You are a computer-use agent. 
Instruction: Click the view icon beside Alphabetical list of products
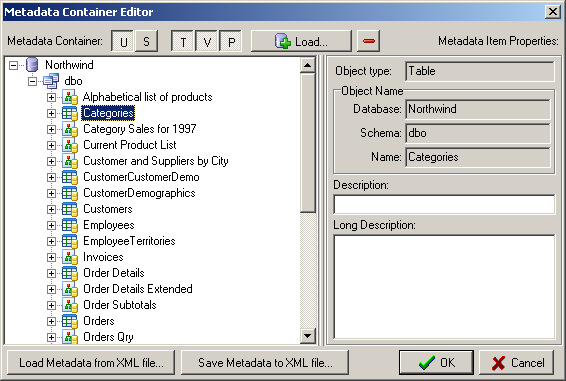[70, 97]
